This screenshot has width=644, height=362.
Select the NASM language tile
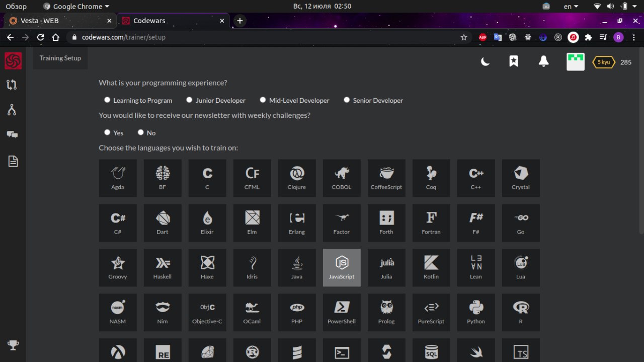point(118,313)
